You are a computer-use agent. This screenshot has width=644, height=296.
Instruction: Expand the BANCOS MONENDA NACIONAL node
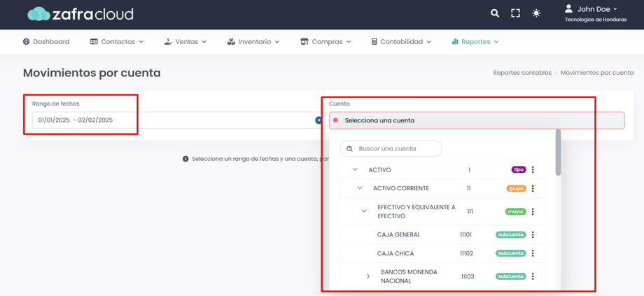tap(368, 276)
